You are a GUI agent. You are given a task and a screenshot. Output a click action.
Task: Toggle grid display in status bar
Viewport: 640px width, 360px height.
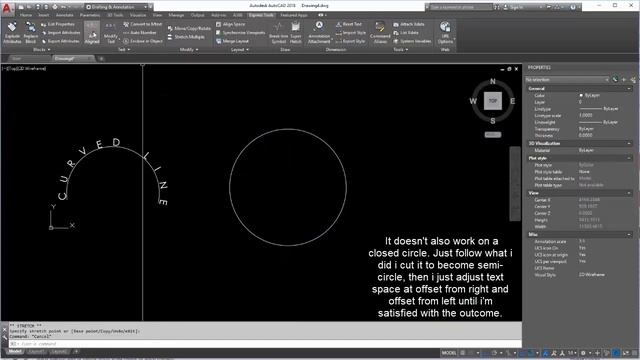[x=462, y=353]
